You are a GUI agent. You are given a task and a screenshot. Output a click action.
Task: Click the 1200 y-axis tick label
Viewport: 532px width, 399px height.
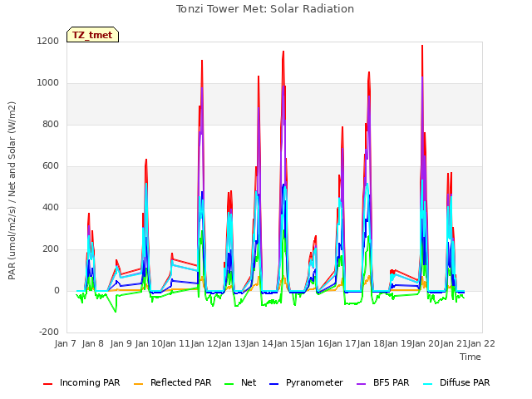click(48, 41)
